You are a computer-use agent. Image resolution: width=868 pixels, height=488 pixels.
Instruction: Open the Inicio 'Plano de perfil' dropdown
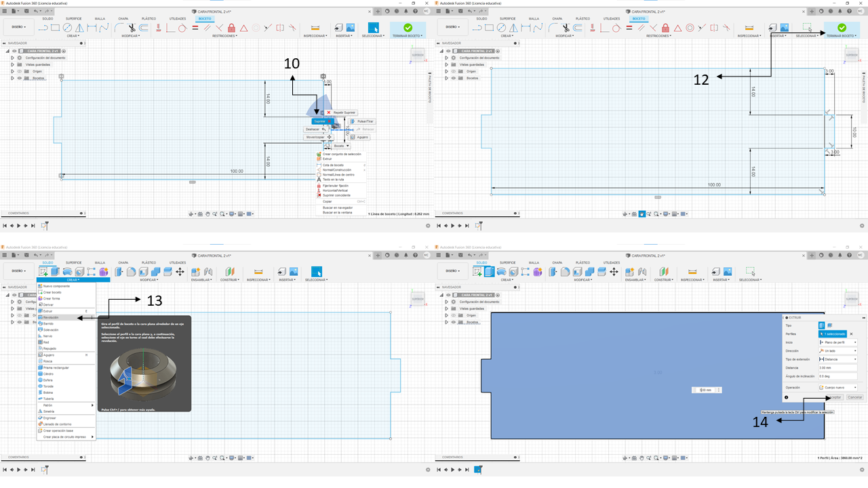pos(839,342)
